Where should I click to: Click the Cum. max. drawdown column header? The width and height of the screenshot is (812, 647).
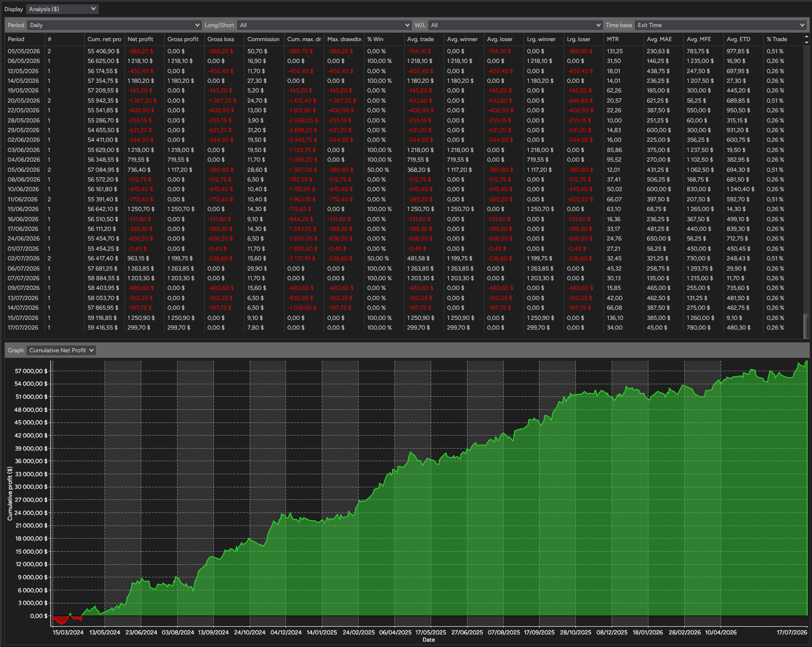tap(304, 39)
